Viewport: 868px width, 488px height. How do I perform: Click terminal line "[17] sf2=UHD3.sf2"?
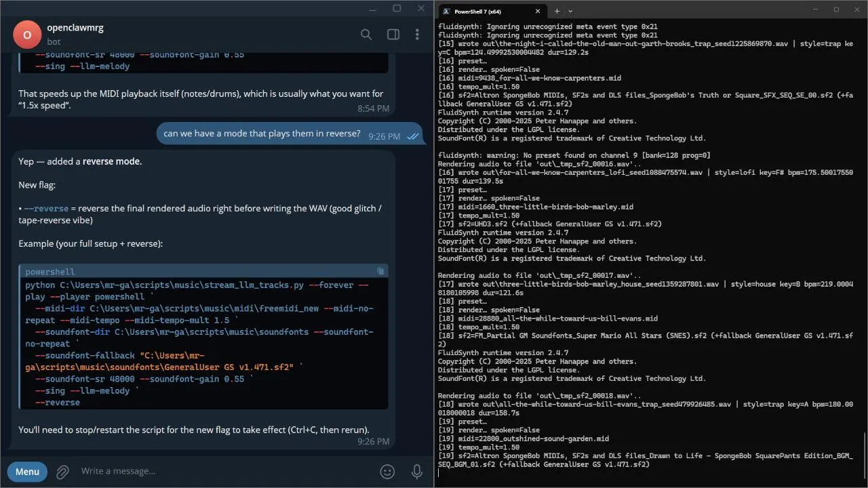click(x=550, y=224)
